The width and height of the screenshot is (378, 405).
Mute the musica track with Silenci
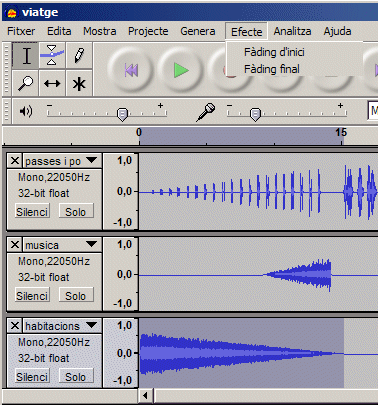32,296
